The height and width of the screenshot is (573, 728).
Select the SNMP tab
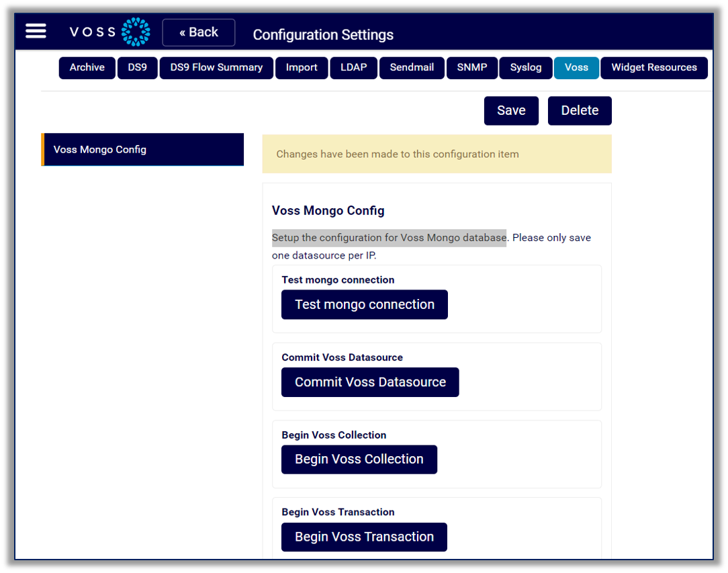point(471,67)
